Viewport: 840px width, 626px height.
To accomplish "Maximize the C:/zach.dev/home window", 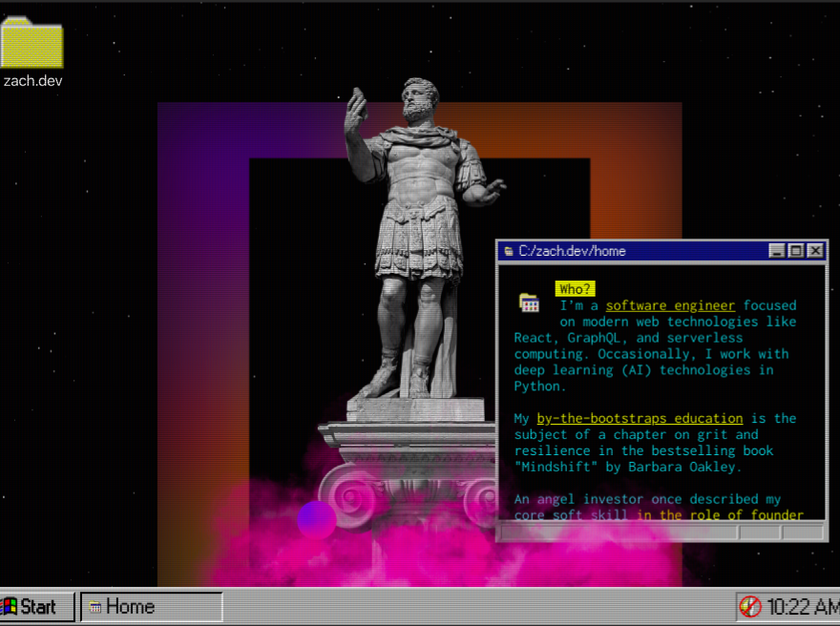I will [x=796, y=251].
